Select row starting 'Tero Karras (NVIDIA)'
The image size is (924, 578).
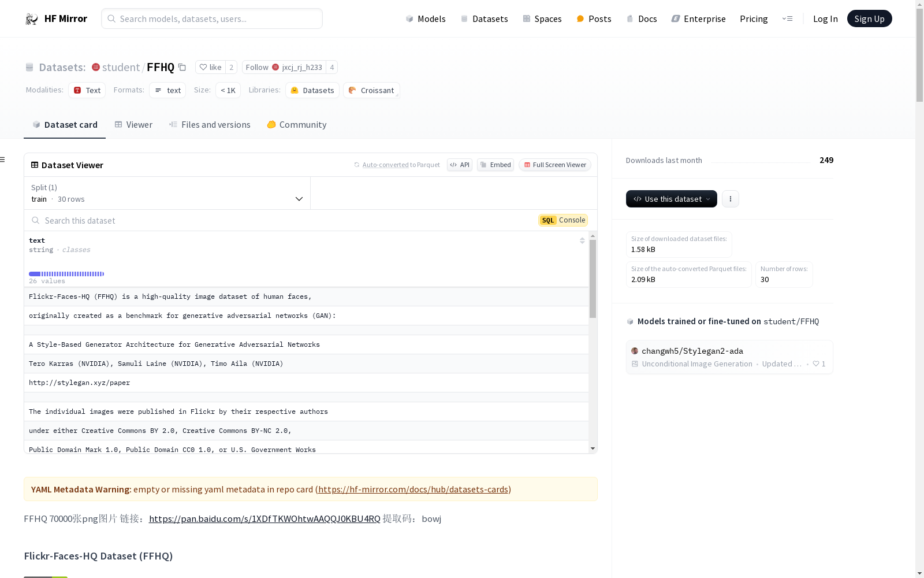pos(306,364)
